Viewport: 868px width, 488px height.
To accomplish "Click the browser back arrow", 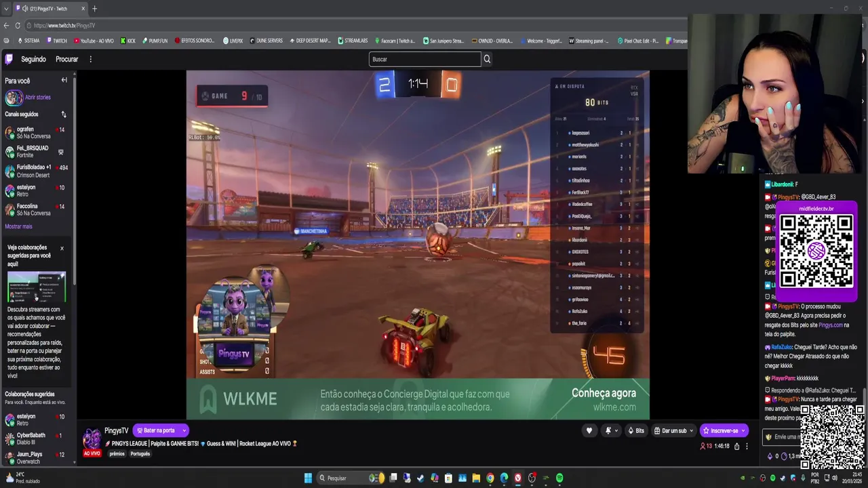I will (6, 26).
